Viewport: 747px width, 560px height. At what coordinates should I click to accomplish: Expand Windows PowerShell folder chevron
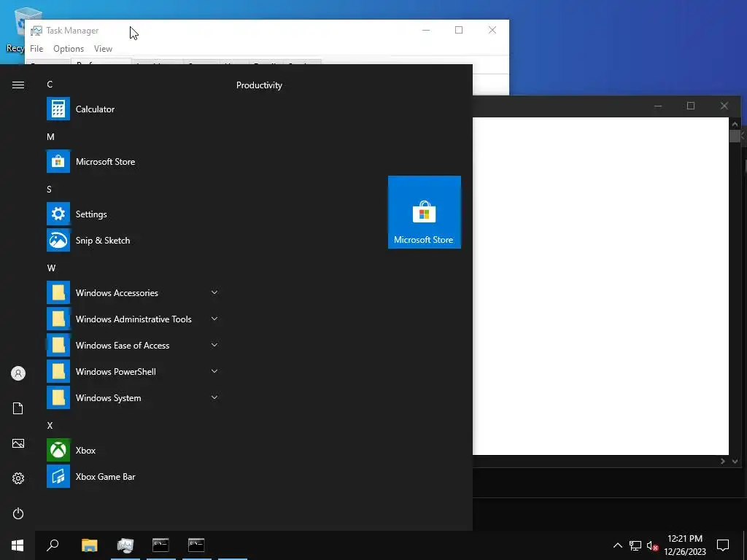(x=214, y=371)
